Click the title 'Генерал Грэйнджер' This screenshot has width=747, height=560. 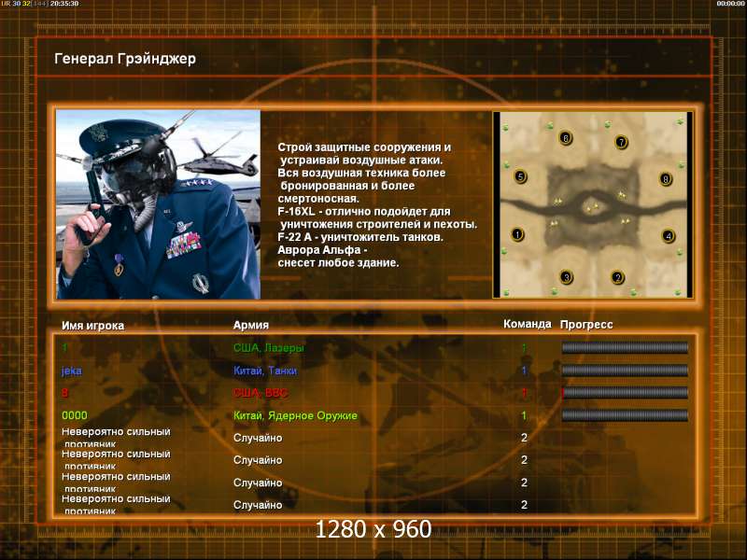(125, 59)
